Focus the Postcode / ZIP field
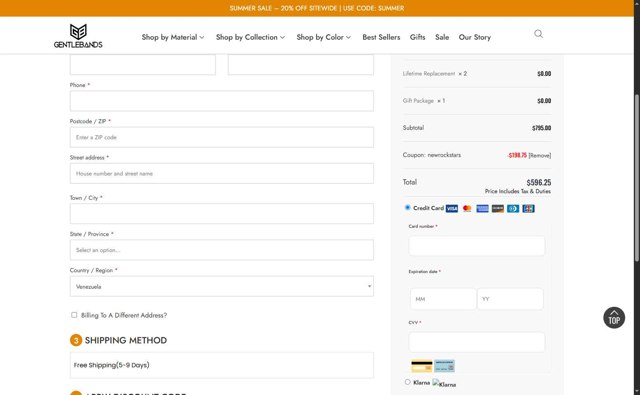640x395 pixels. (222, 137)
